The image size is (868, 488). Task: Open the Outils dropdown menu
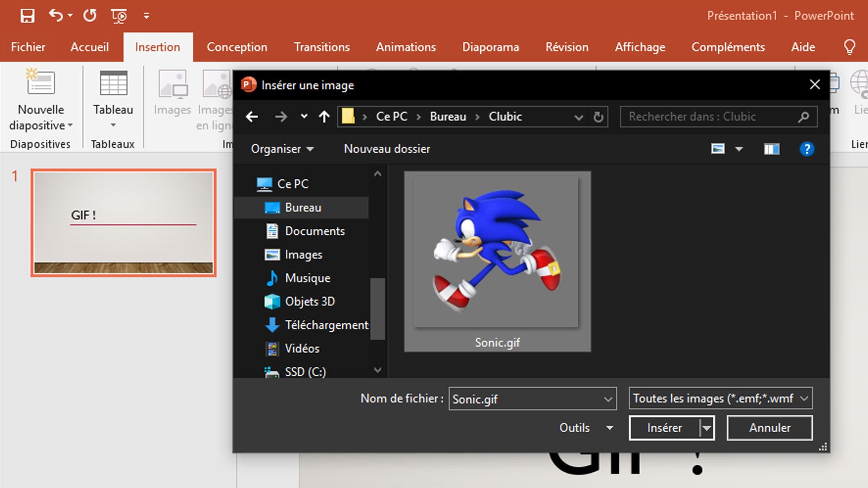click(x=586, y=428)
